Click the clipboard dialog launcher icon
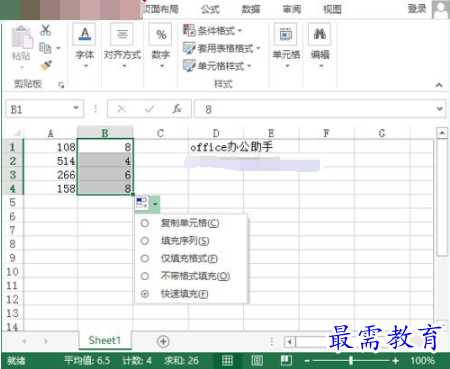The width and height of the screenshot is (450, 369). [x=61, y=85]
